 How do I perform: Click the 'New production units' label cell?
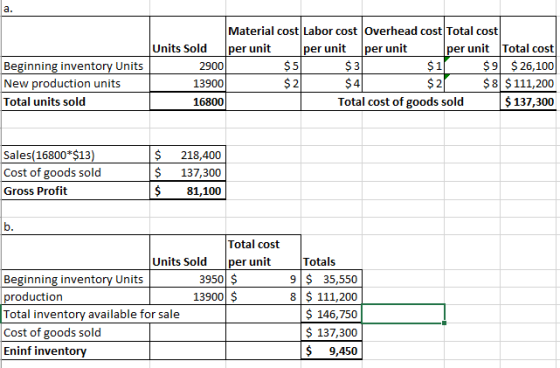pyautogui.click(x=75, y=83)
